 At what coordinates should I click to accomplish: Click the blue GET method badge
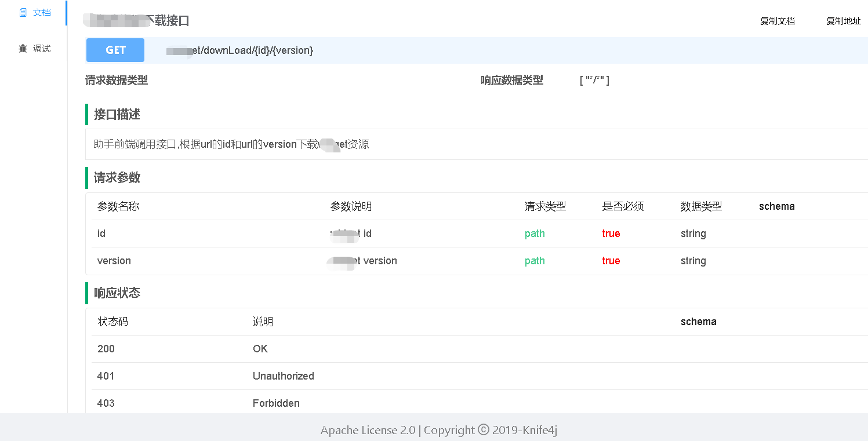(115, 50)
